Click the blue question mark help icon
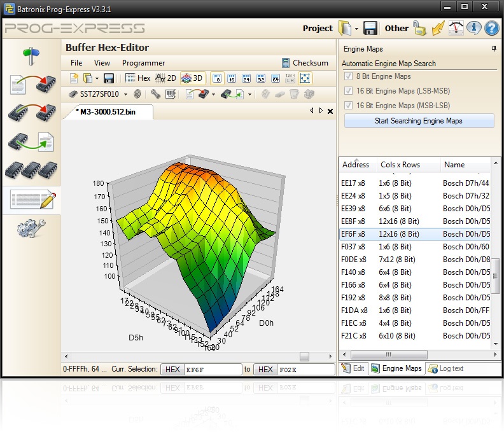Screen dimensions: 504x432 tap(492, 28)
